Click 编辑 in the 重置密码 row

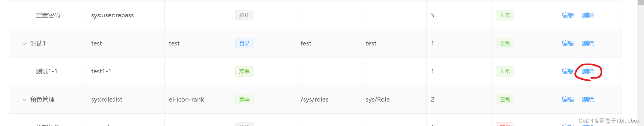pyautogui.click(x=567, y=15)
